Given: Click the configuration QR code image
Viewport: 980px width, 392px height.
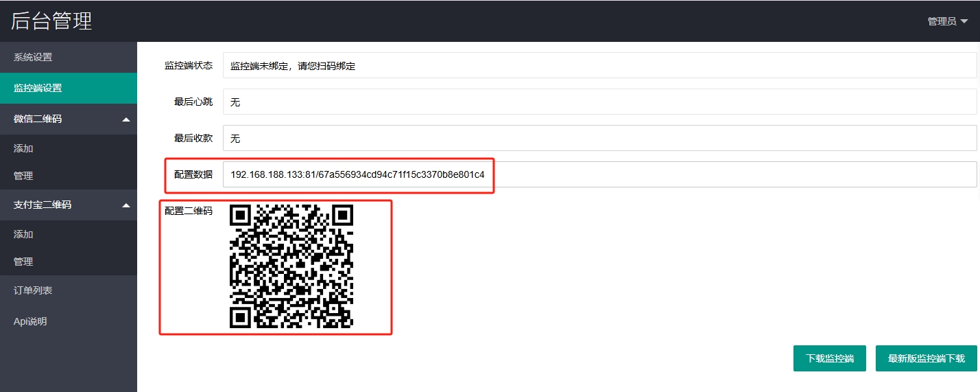Looking at the screenshot, I should click(x=291, y=266).
